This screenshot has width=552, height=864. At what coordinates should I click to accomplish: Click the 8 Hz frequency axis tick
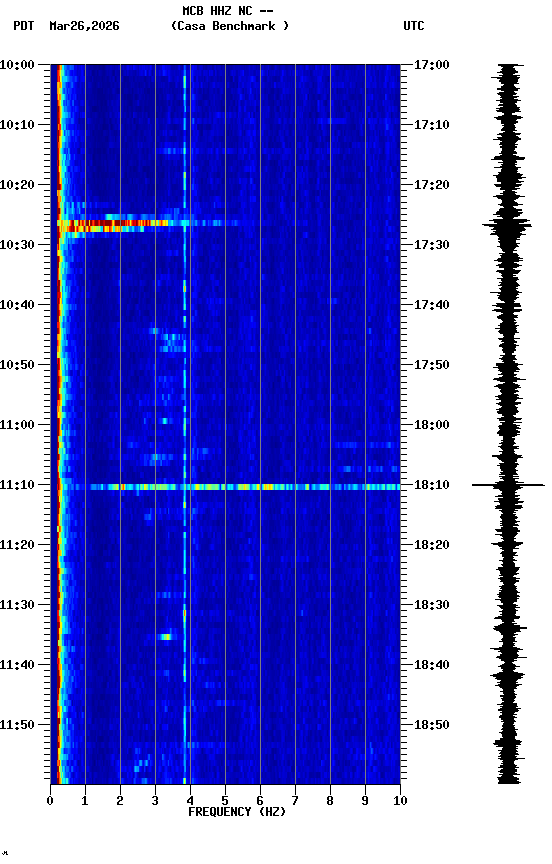330,801
